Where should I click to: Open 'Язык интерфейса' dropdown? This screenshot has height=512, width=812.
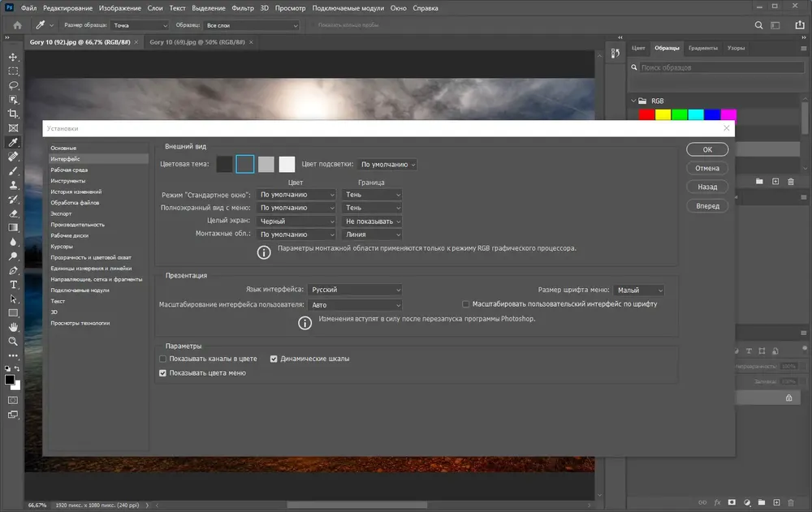click(355, 290)
